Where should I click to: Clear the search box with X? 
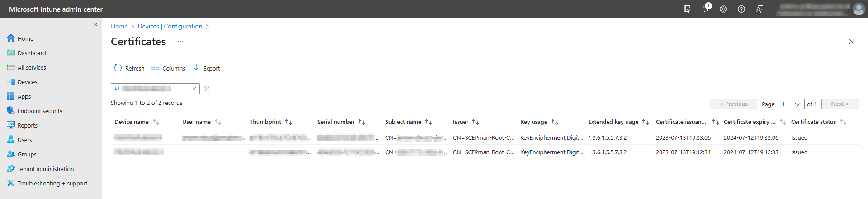(194, 89)
